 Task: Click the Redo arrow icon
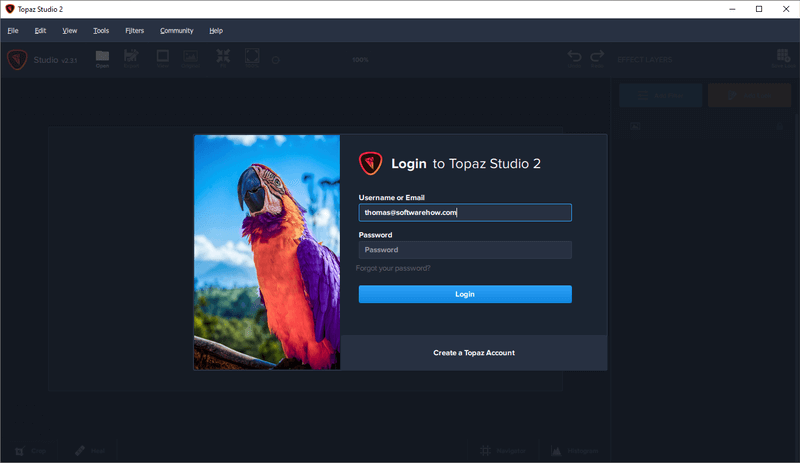pyautogui.click(x=597, y=59)
